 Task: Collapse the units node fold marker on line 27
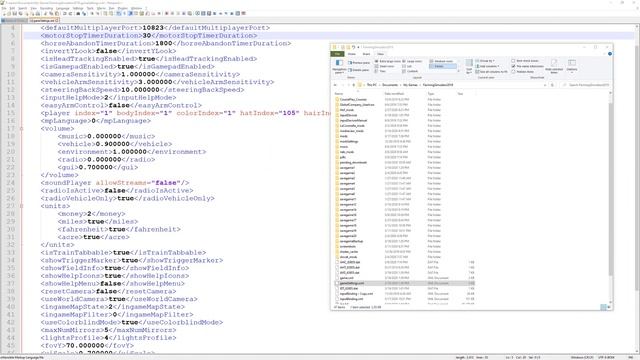pos(22,206)
